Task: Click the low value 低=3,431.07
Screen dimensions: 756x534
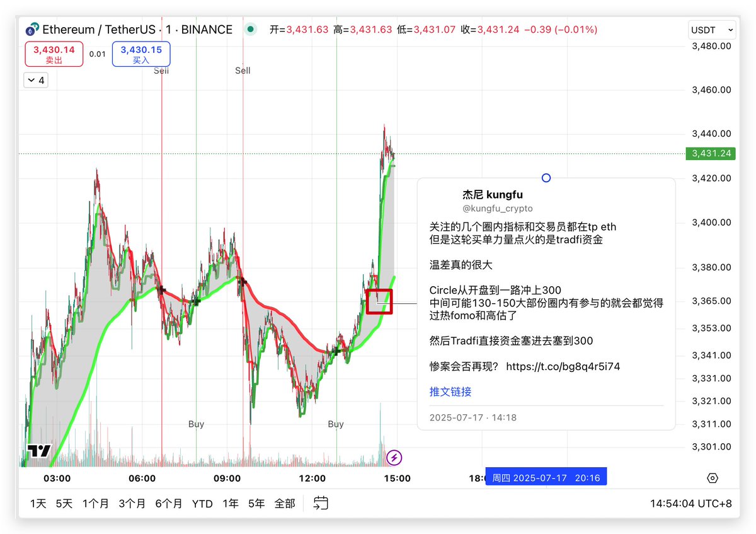Action: [427, 30]
